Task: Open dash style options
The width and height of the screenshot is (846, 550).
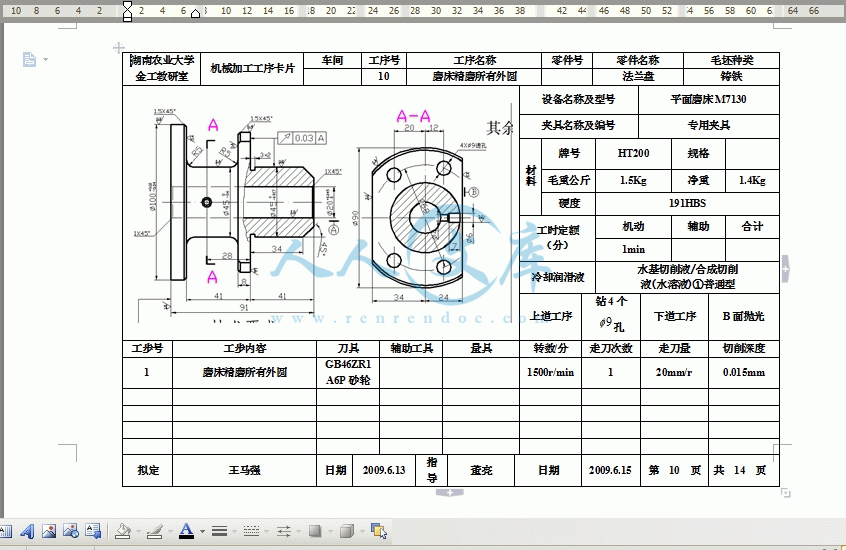Action: pos(251,532)
